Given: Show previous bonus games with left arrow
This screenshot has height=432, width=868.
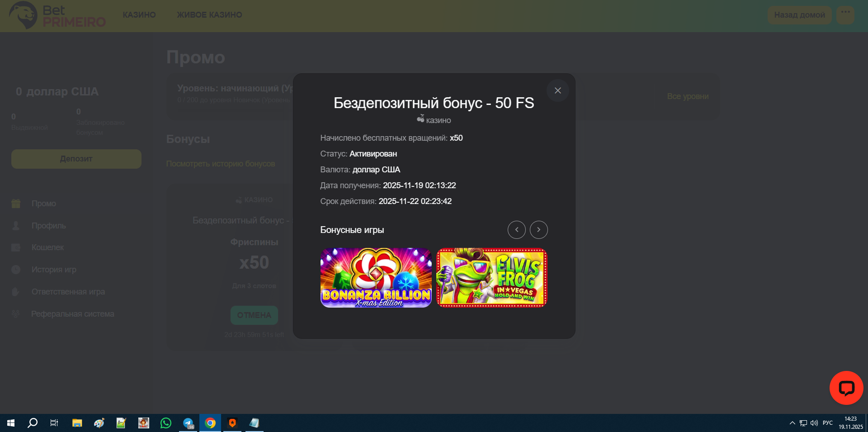Looking at the screenshot, I should coord(516,230).
